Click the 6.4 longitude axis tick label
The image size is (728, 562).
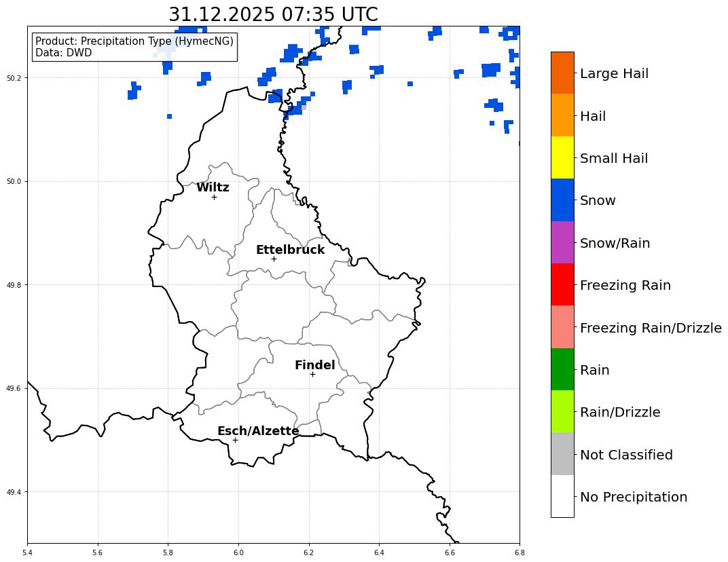[379, 552]
